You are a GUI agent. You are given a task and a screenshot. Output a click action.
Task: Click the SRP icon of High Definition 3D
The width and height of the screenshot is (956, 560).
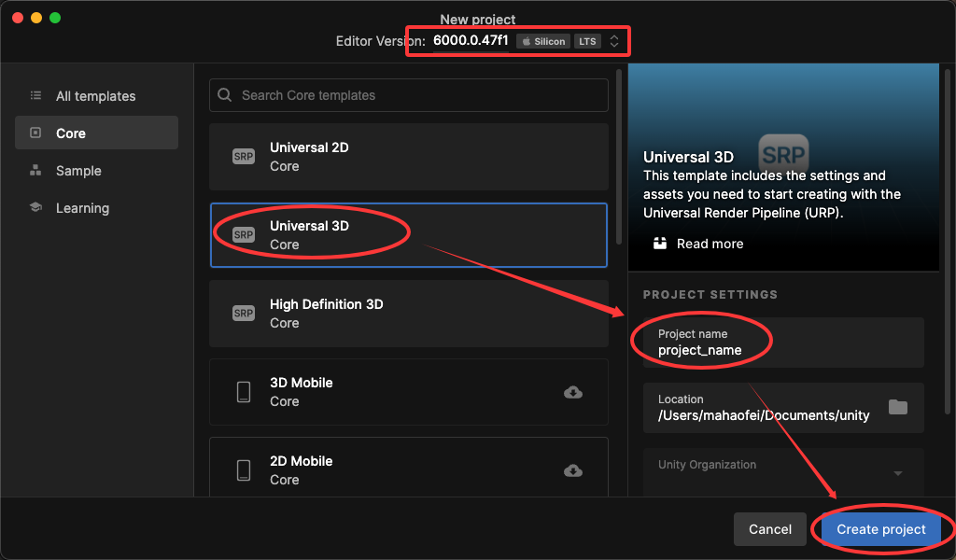pos(244,314)
